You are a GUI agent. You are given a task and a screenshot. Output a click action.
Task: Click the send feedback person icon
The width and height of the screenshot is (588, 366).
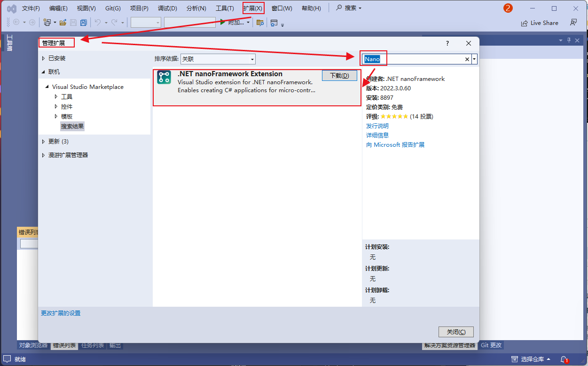[573, 22]
